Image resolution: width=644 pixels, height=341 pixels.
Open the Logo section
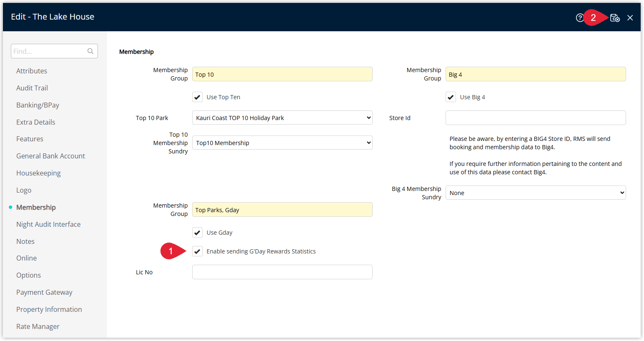pyautogui.click(x=24, y=190)
